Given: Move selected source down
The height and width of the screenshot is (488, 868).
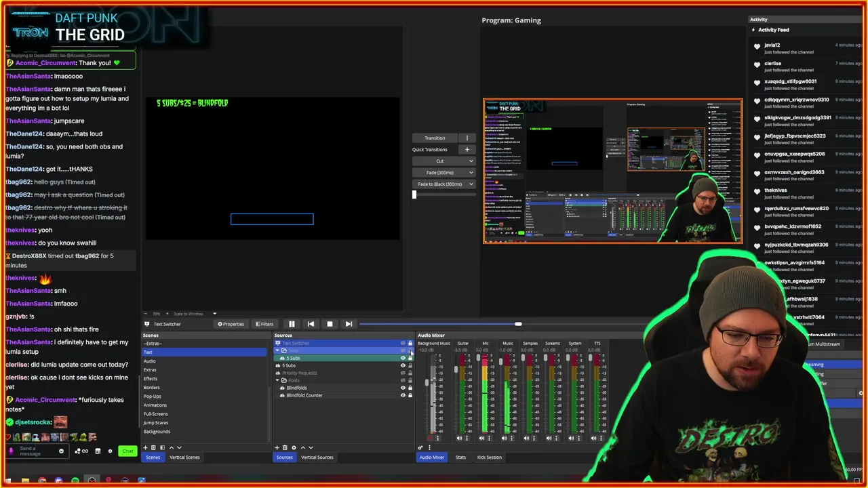Looking at the screenshot, I should [311, 447].
